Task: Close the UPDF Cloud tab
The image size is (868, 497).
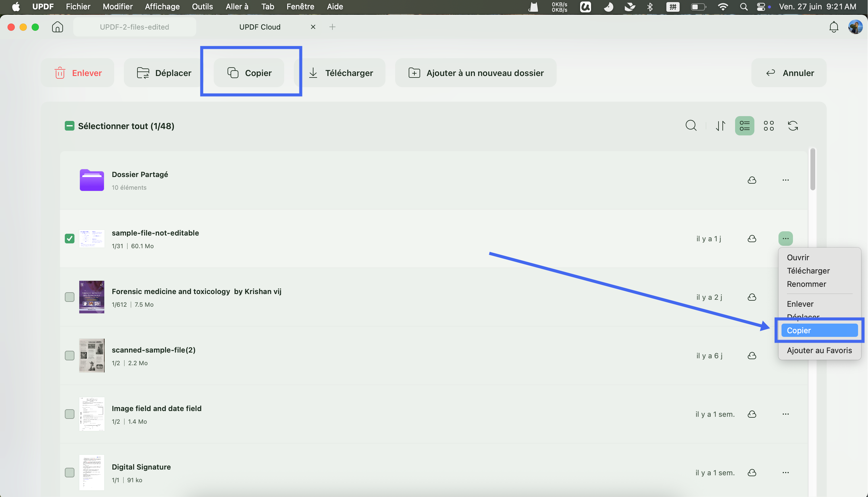Action: (x=313, y=27)
